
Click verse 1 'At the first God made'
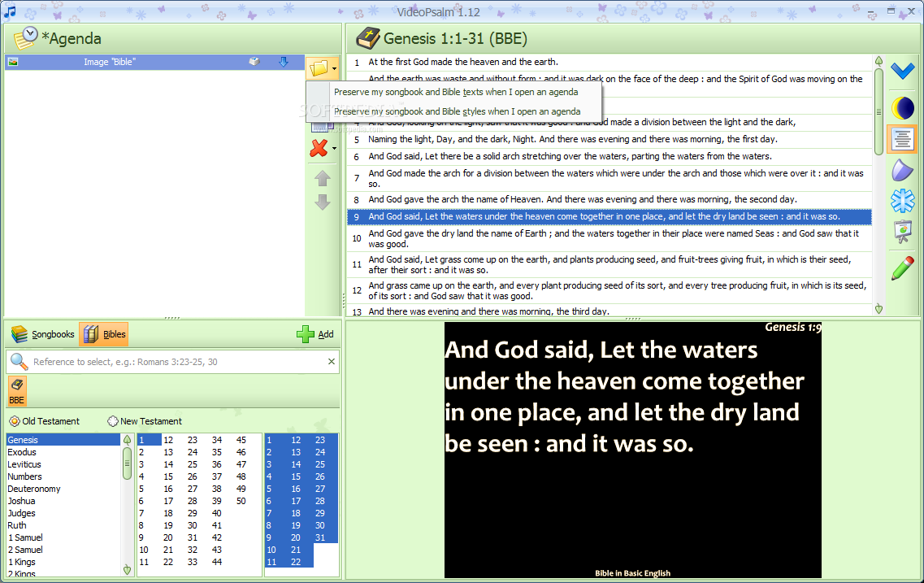(609, 62)
